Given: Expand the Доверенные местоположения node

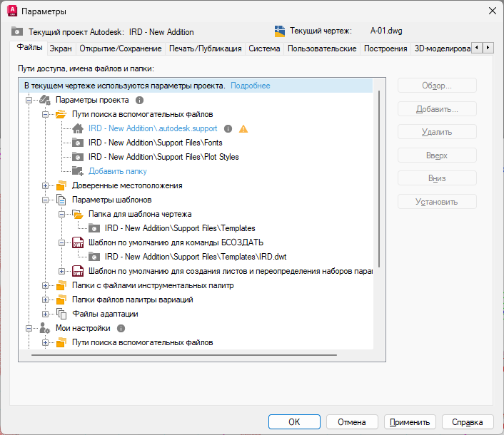Looking at the screenshot, I should (45, 185).
